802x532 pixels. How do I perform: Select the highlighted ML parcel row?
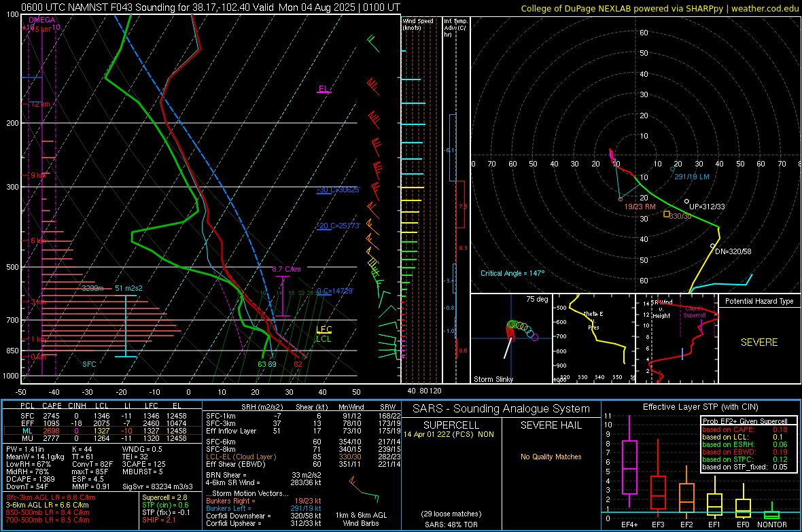coord(103,431)
